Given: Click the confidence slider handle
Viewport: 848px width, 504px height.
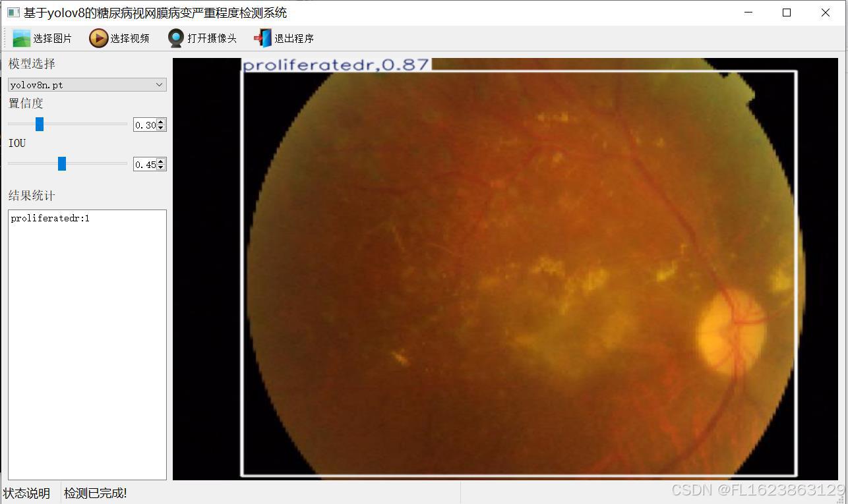Looking at the screenshot, I should tap(40, 124).
